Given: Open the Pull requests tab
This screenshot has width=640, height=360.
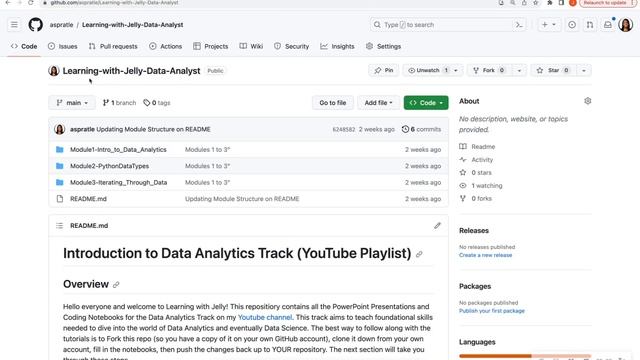Looking at the screenshot, I should click(113, 47).
